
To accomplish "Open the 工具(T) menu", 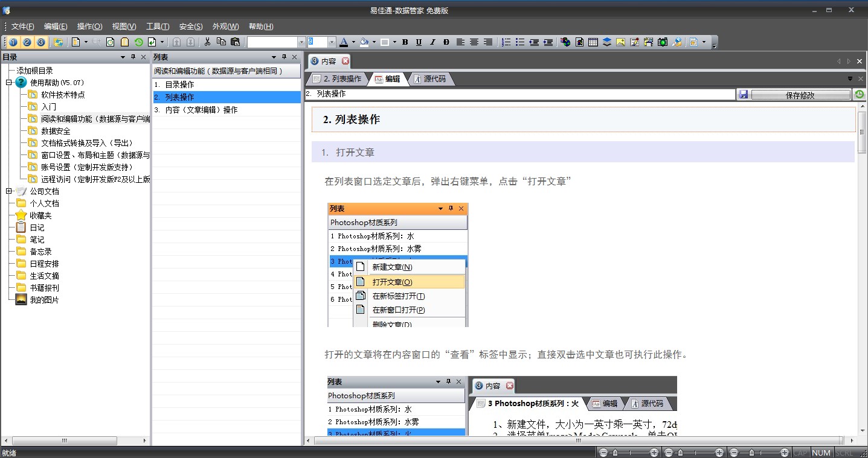I will pyautogui.click(x=158, y=27).
